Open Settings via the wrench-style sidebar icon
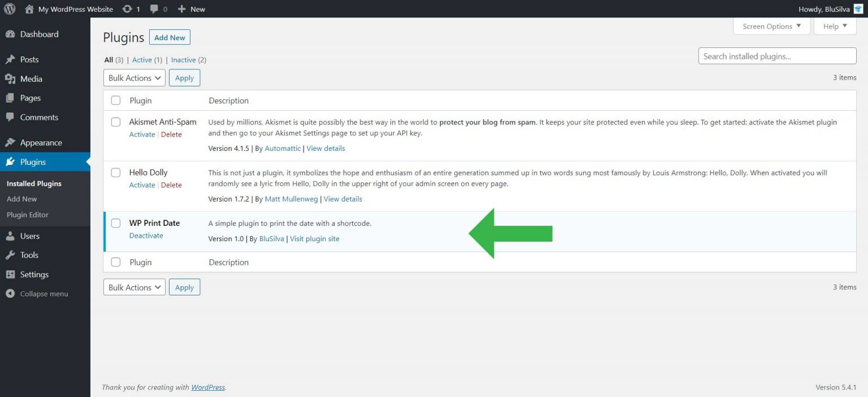This screenshot has width=868, height=397. click(x=11, y=274)
